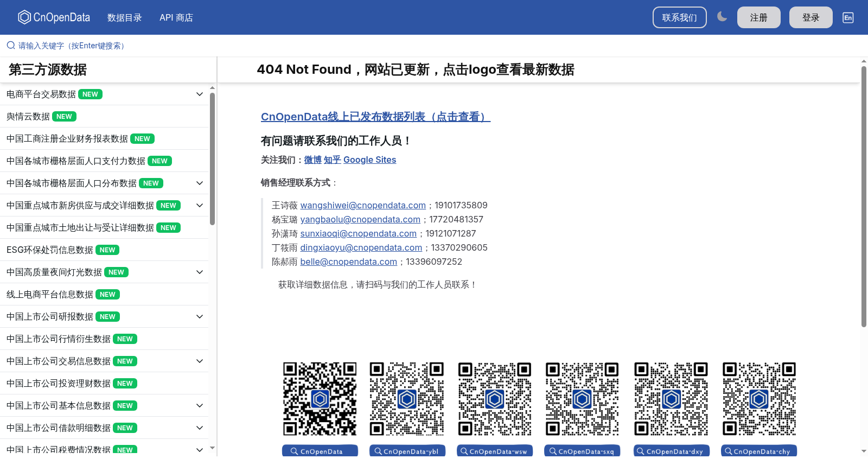The height and width of the screenshot is (465, 868).
Task: Expand 中国高质量夜间灯光数据 category
Action: [x=200, y=272]
